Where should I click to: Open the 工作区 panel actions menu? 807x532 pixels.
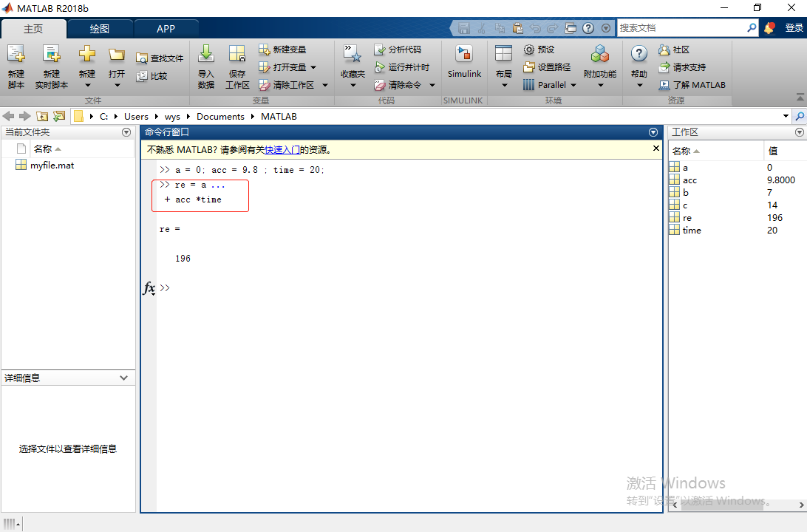pos(800,132)
